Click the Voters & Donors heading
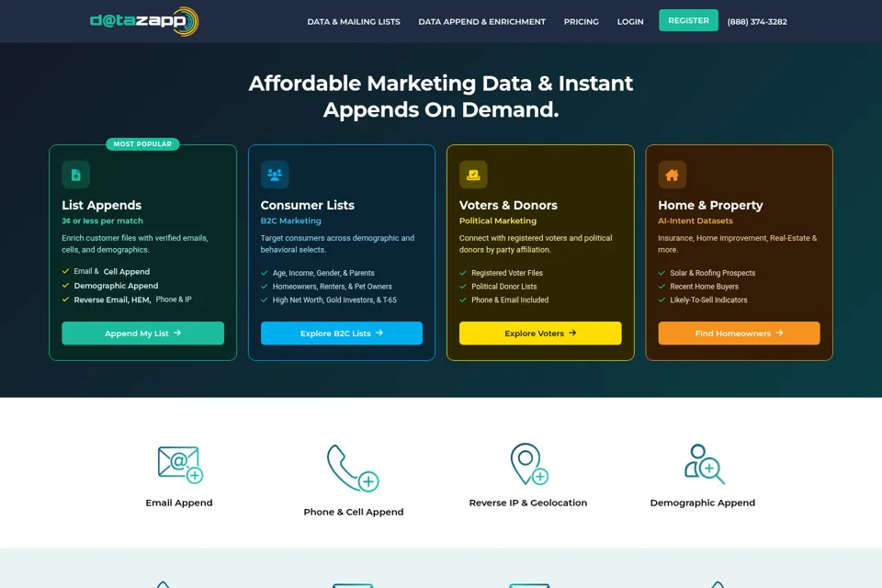 pyautogui.click(x=508, y=206)
